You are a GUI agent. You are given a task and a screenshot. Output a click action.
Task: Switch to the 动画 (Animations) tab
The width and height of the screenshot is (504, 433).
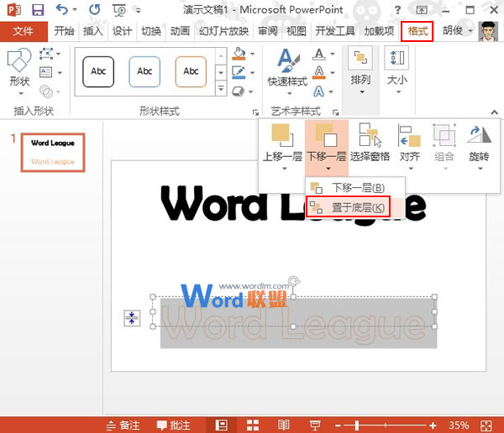(x=180, y=31)
